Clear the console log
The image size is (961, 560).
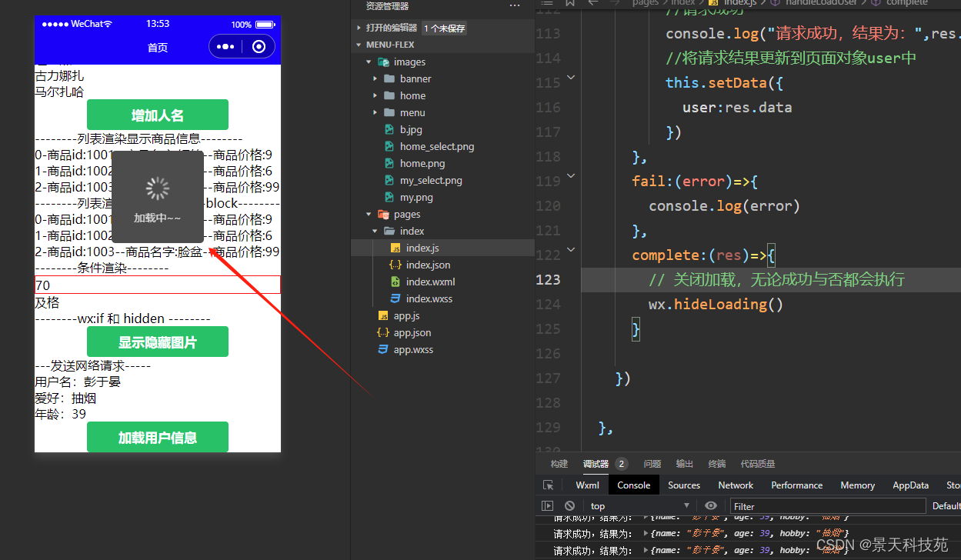pos(569,505)
